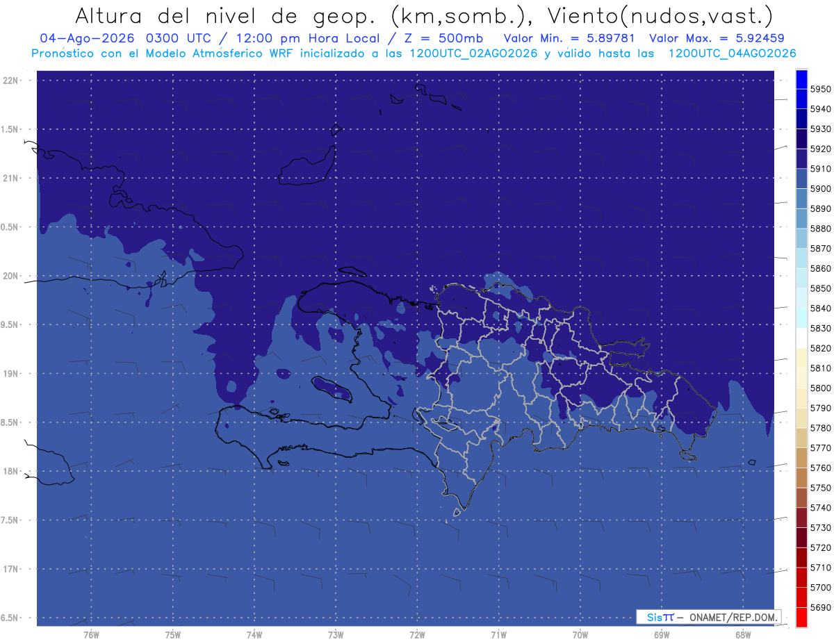The width and height of the screenshot is (834, 644).
Task: Pick the color swatch between 5720 and 5730
Action: pos(801,537)
